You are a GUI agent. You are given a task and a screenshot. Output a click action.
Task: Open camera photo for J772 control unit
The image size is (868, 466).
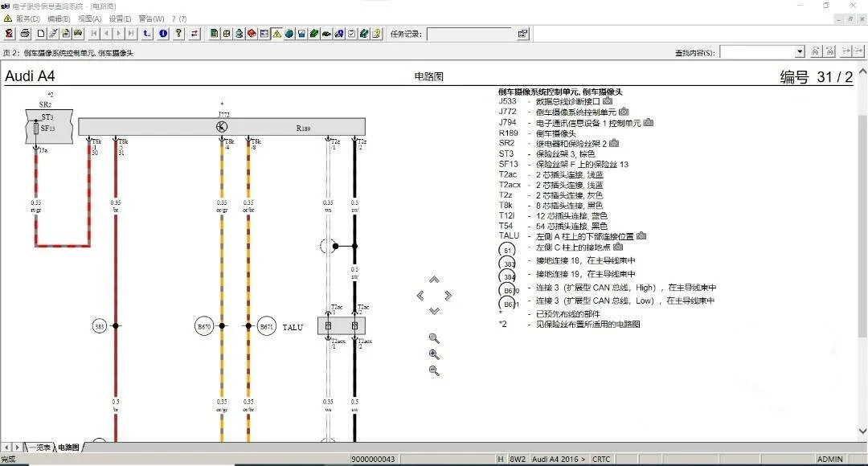point(624,112)
